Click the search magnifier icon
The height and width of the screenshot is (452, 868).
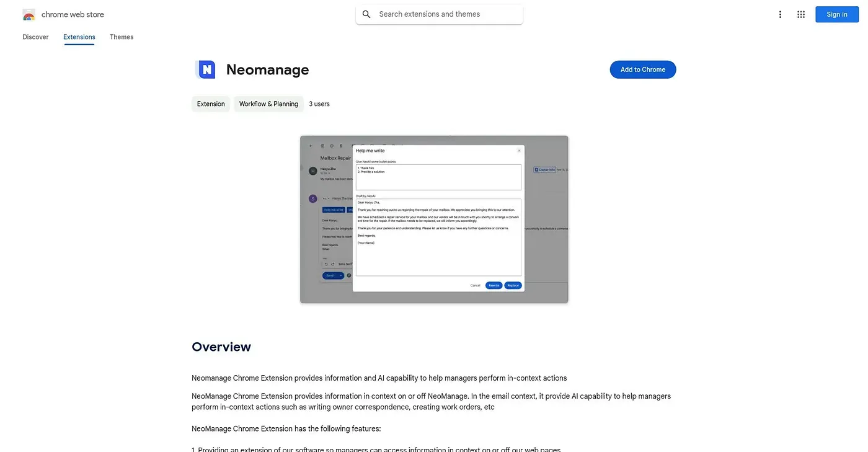366,14
